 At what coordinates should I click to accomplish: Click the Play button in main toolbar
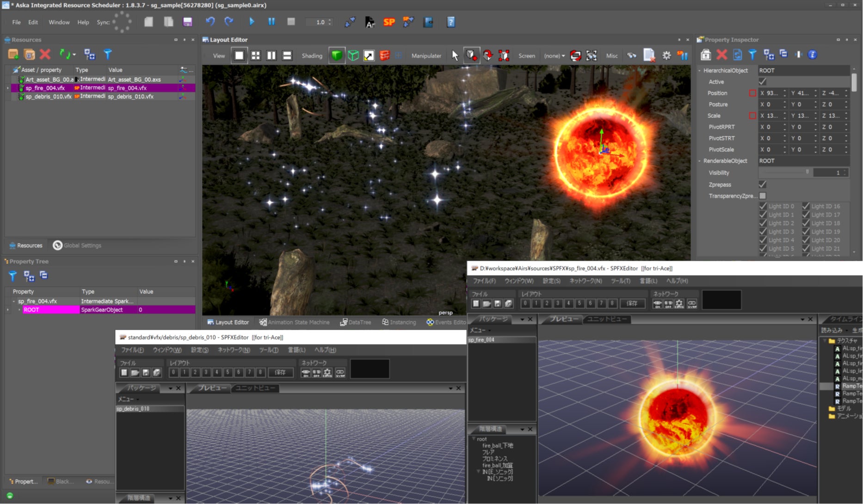pos(252,22)
